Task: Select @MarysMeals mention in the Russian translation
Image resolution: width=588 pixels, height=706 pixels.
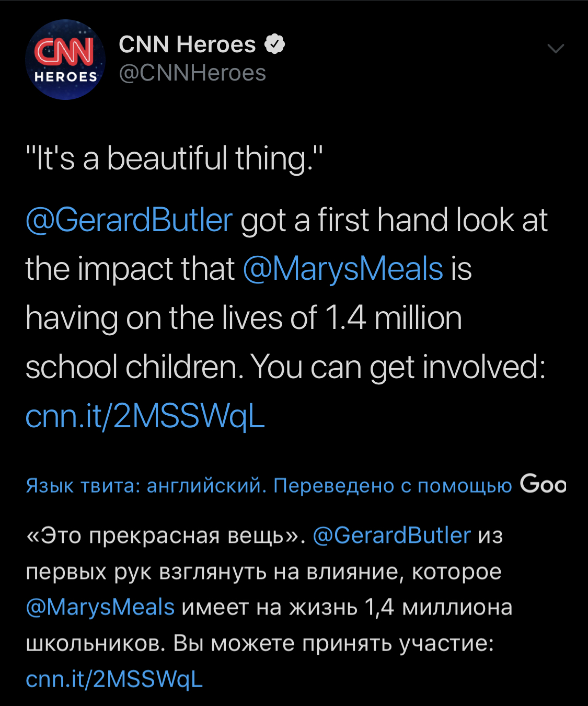Action: click(100, 607)
